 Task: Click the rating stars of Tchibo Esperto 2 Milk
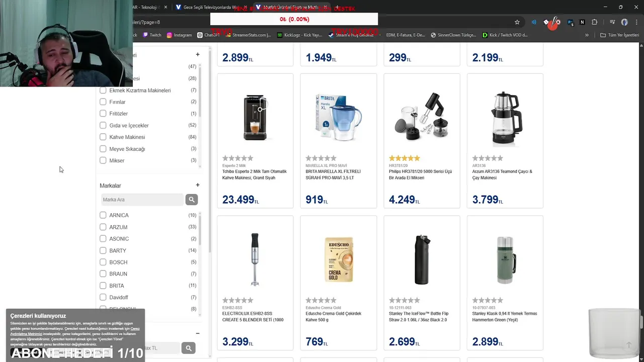[x=237, y=158]
